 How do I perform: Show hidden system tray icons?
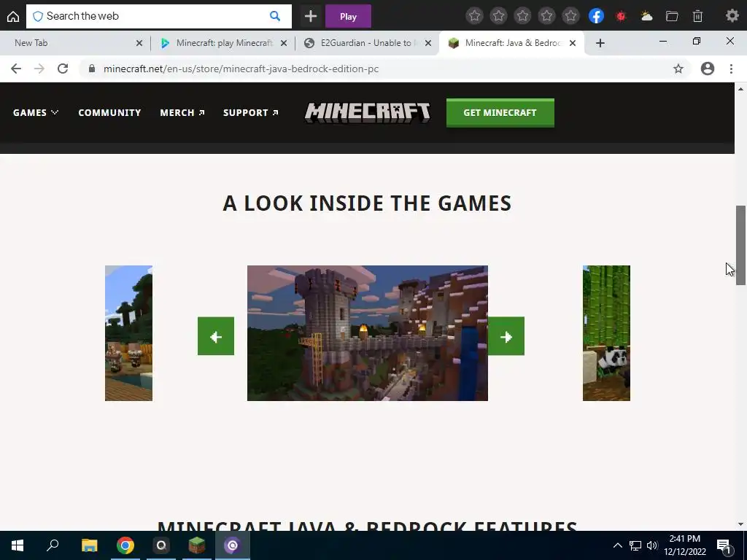coord(617,545)
